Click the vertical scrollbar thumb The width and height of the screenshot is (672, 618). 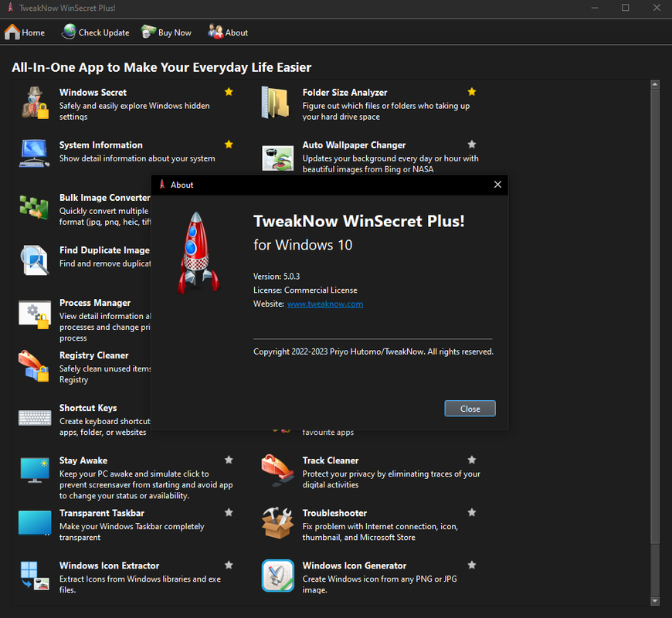pyautogui.click(x=654, y=316)
